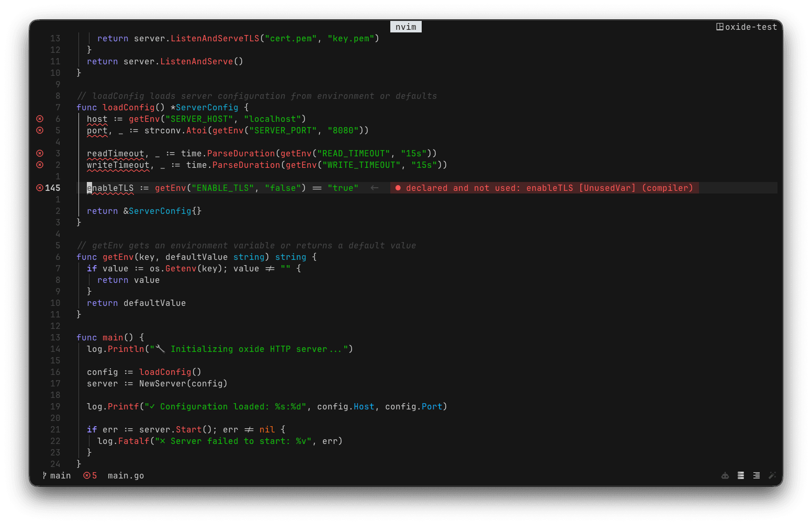Click the error sign beside the port line
812x525 pixels.
pyautogui.click(x=40, y=130)
